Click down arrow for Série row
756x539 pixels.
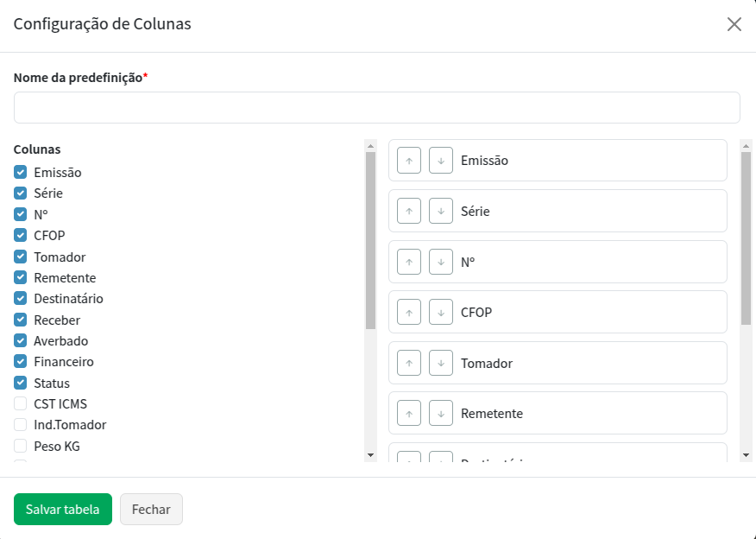click(x=441, y=211)
